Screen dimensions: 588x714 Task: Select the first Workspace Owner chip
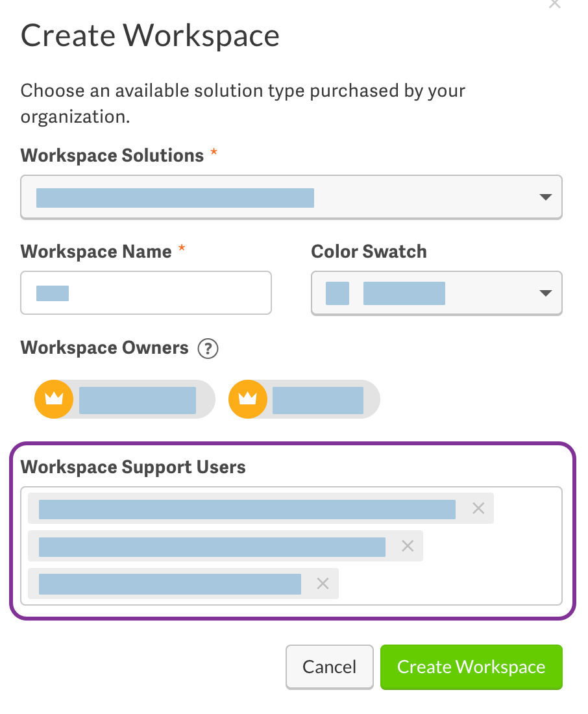tap(125, 399)
